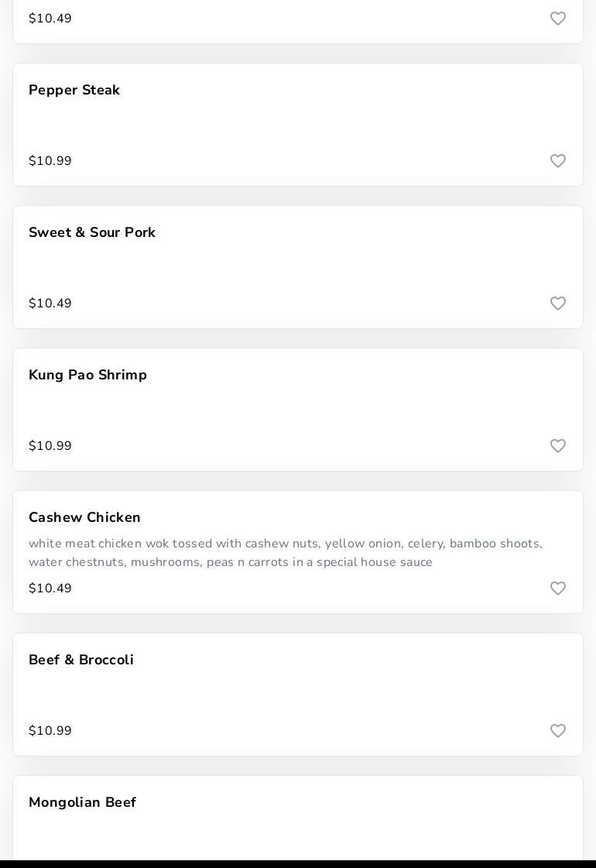Like Cashew Chicken using its heart icon

[558, 588]
